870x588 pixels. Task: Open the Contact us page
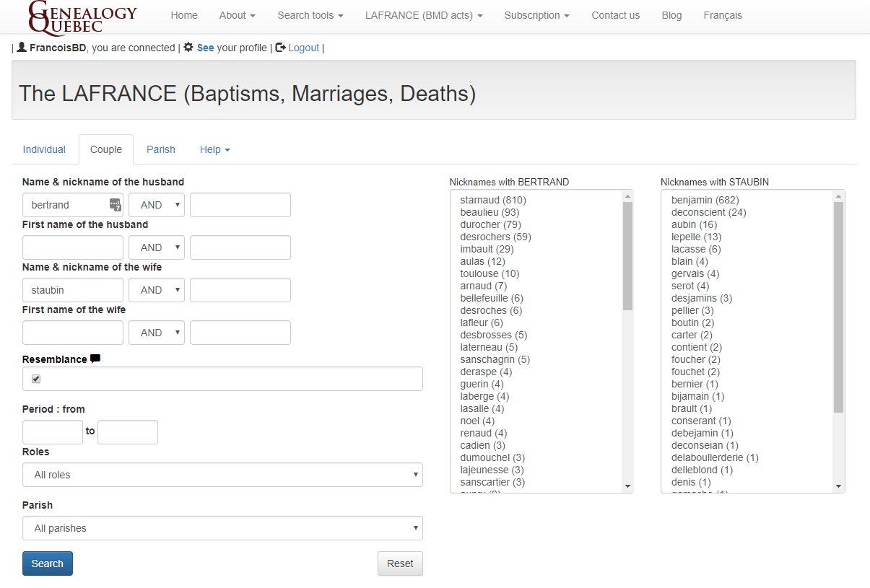click(616, 15)
